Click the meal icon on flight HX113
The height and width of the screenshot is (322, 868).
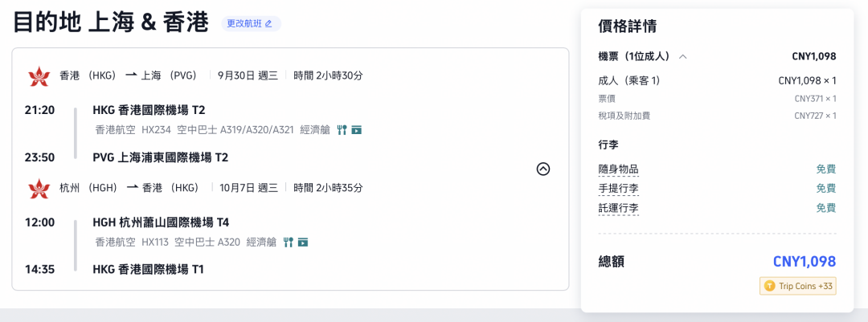[x=288, y=243]
